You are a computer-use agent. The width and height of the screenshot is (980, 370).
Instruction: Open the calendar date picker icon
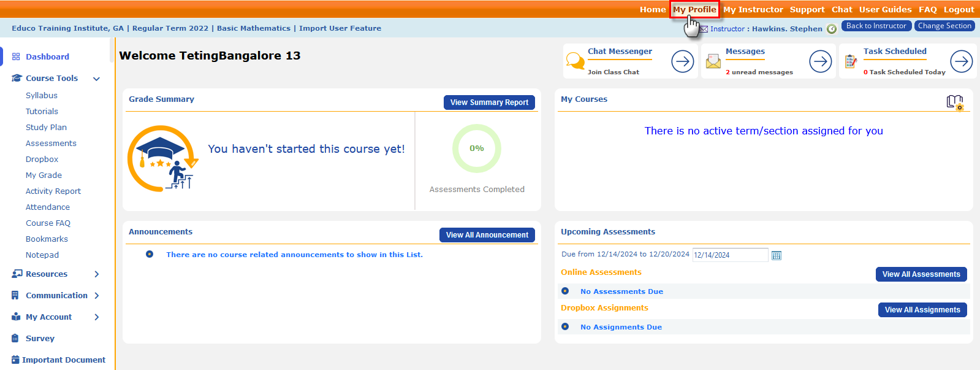(777, 255)
